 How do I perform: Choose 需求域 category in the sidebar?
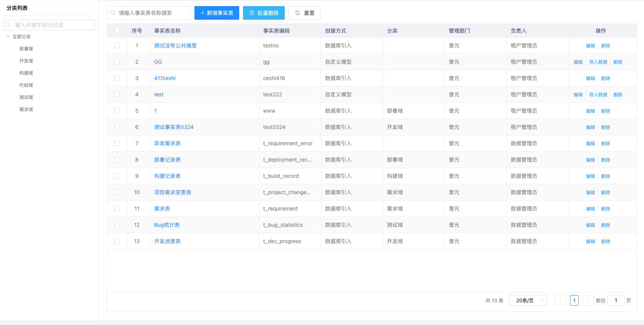(26, 110)
